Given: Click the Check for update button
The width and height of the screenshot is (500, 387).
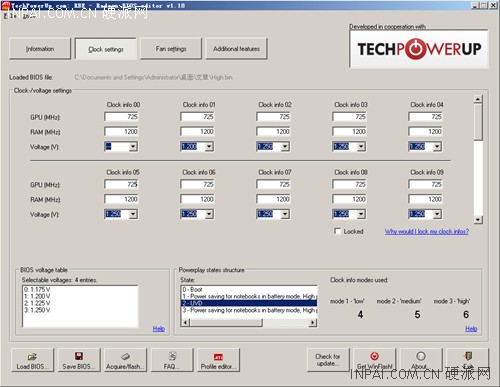Looking at the screenshot, I should click(x=328, y=360).
